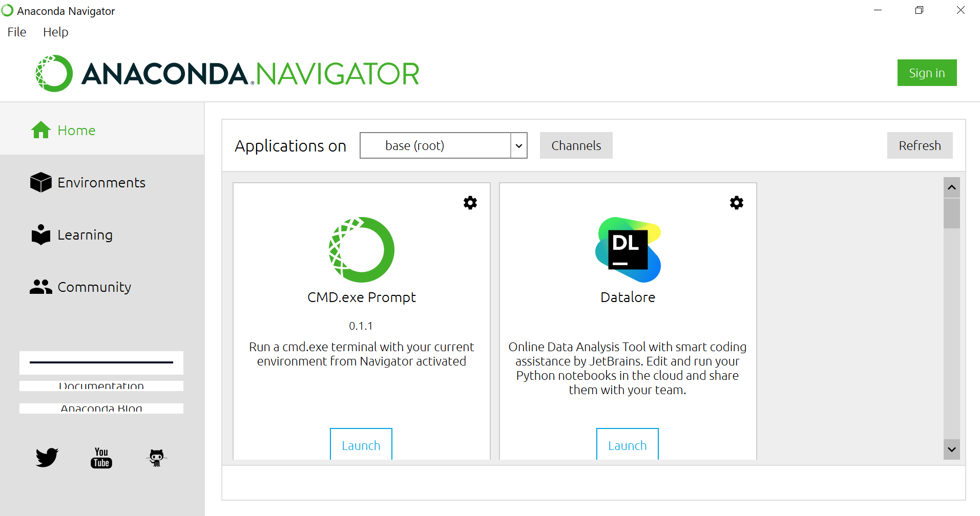This screenshot has height=516, width=980.
Task: Click the Datalore application logo
Action: click(x=628, y=250)
